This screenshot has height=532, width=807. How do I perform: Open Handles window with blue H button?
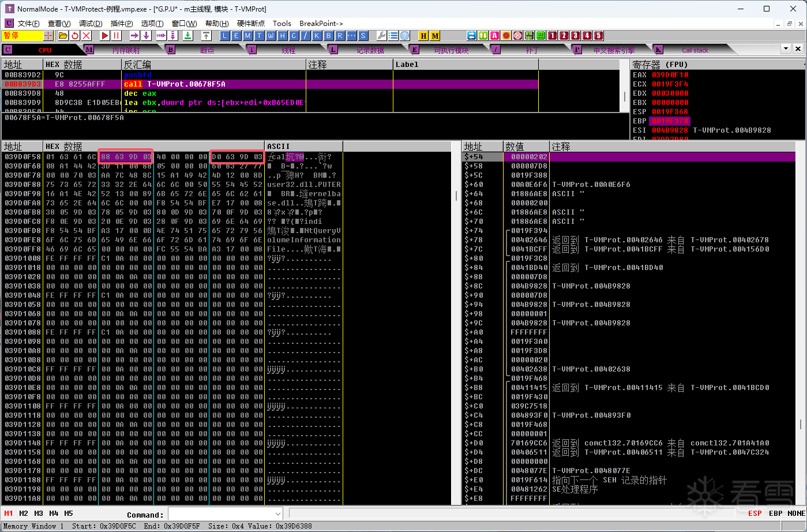click(x=282, y=36)
